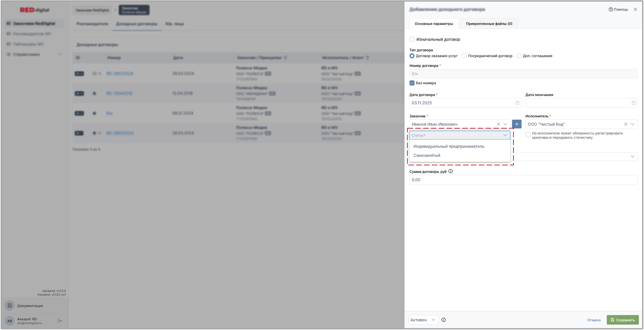The image size is (644, 330).
Task: Expand the Активен status dropdown
Action: [423, 320]
